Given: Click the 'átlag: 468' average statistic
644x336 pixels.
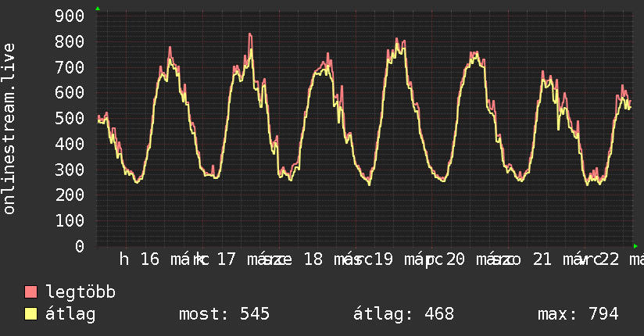Looking at the screenshot, I should tap(403, 314).
